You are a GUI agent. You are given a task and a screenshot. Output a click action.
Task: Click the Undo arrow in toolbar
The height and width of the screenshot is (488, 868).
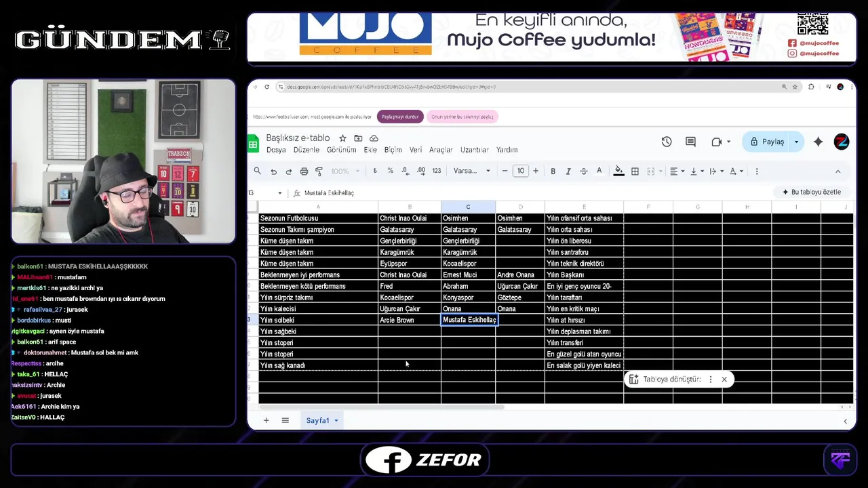(273, 171)
